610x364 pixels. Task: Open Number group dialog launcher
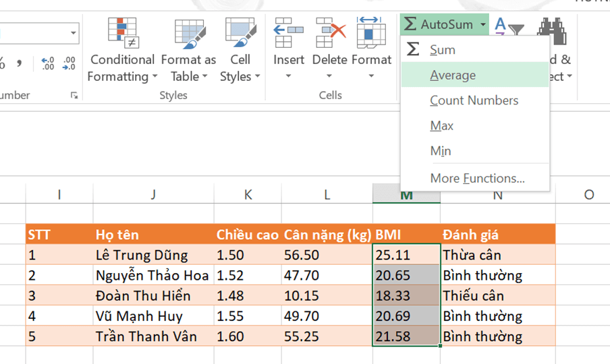(x=74, y=95)
